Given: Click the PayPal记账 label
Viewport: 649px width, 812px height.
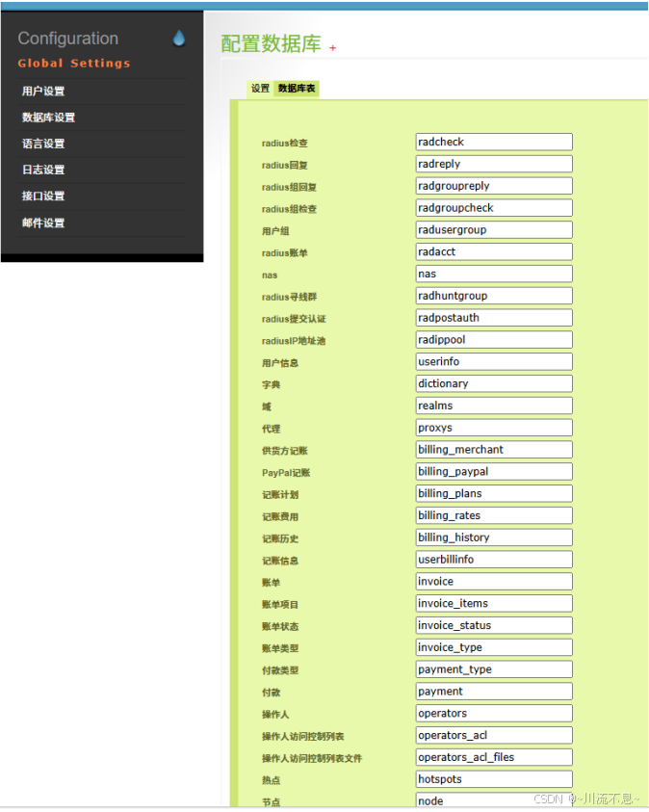Looking at the screenshot, I should (286, 473).
